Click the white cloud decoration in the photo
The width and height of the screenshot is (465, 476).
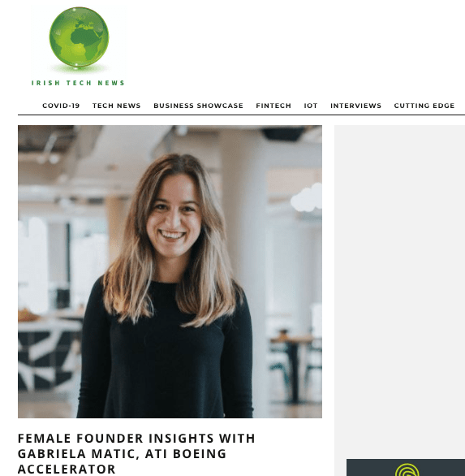[307, 197]
